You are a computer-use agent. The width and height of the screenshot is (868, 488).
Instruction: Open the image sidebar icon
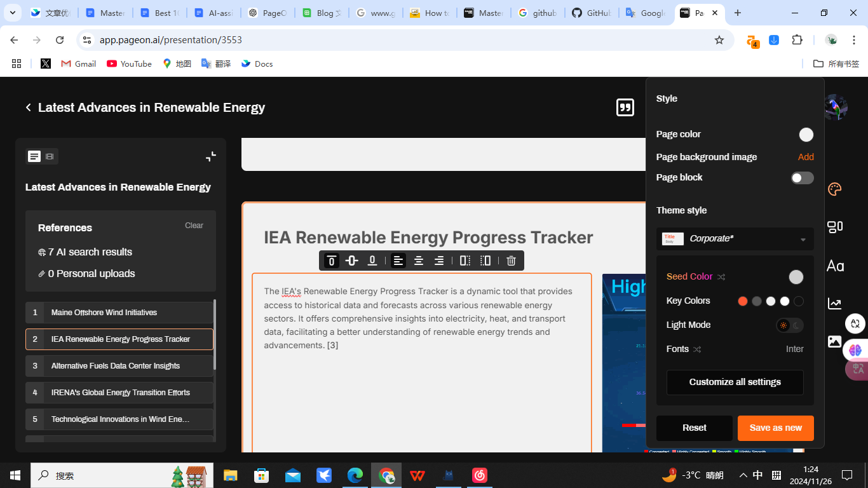coord(834,341)
